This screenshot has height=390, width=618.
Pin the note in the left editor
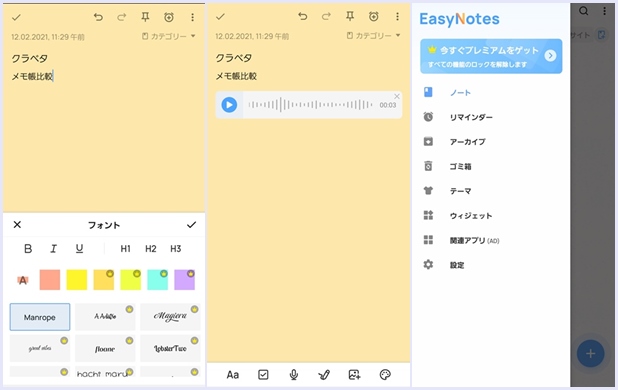point(145,17)
